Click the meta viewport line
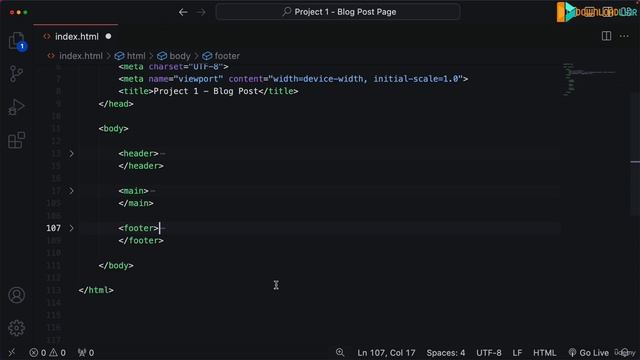Image resolution: width=640 pixels, height=360 pixels. (293, 79)
